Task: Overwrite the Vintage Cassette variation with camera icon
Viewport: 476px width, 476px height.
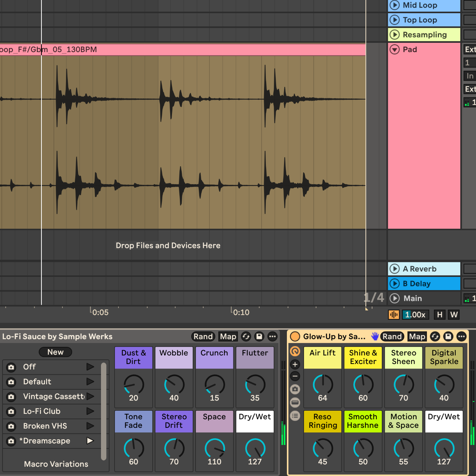Action: pyautogui.click(x=11, y=396)
